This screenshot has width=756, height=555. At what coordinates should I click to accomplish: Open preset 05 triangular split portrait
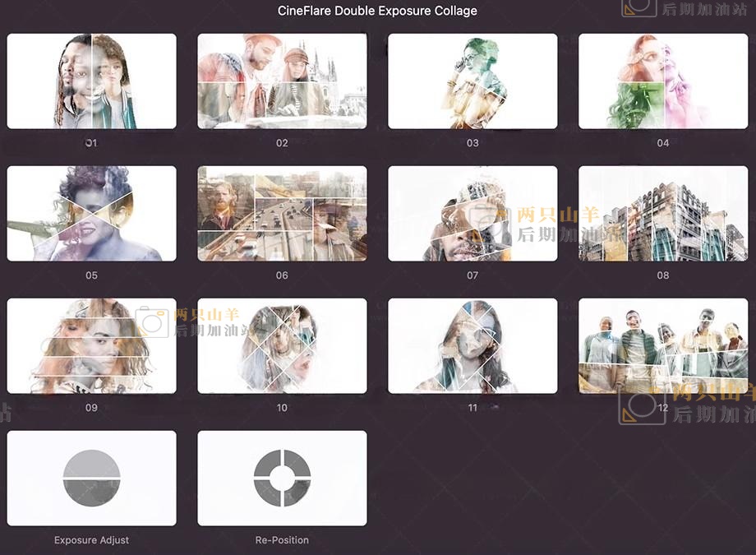coord(91,214)
